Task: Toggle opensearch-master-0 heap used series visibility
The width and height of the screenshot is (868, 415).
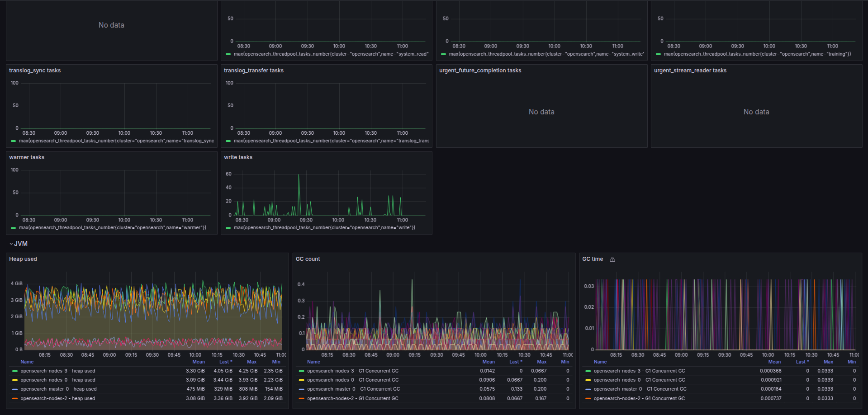Action: click(58, 389)
